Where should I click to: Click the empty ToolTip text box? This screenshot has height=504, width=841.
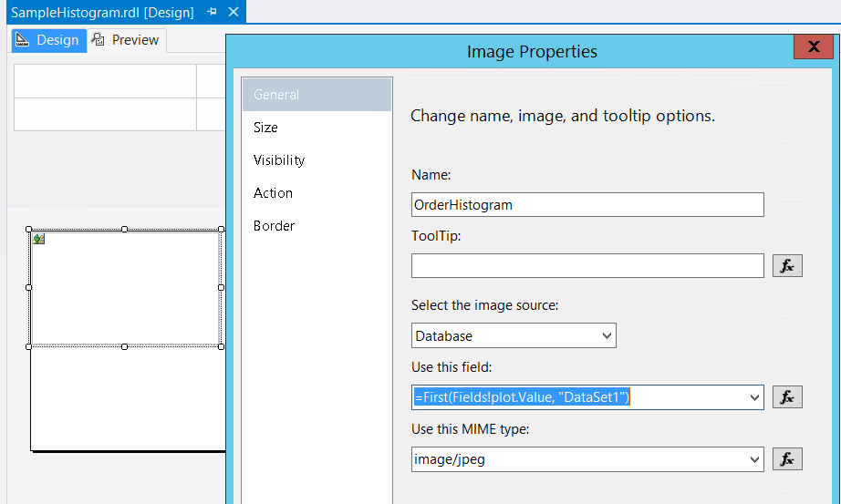pos(587,266)
